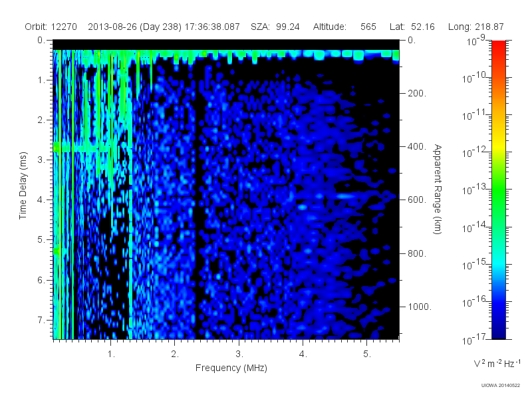This screenshot has height=399, width=532.
Task: Click the '10^-13' color bar label
Action: pyautogui.click(x=474, y=190)
